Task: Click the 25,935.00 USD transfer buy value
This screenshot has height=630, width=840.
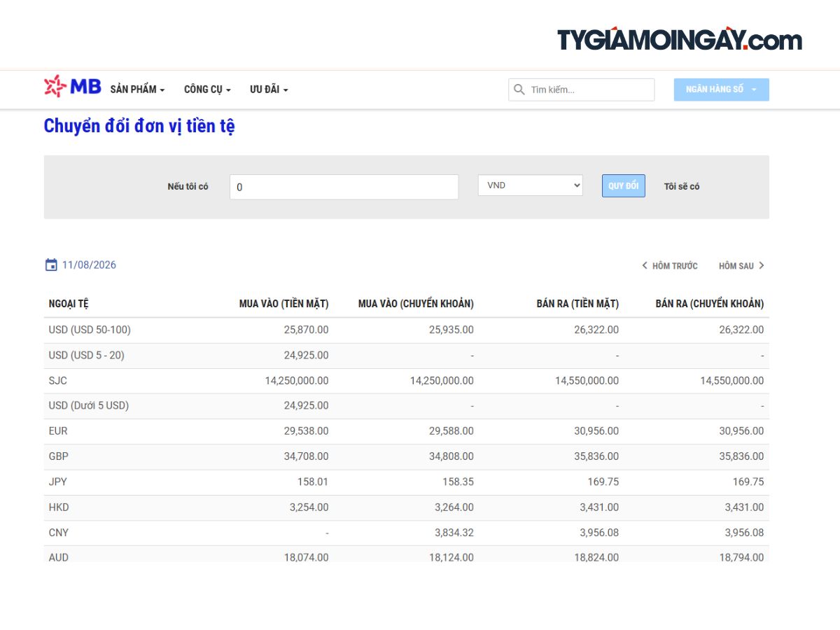Action: 451,330
